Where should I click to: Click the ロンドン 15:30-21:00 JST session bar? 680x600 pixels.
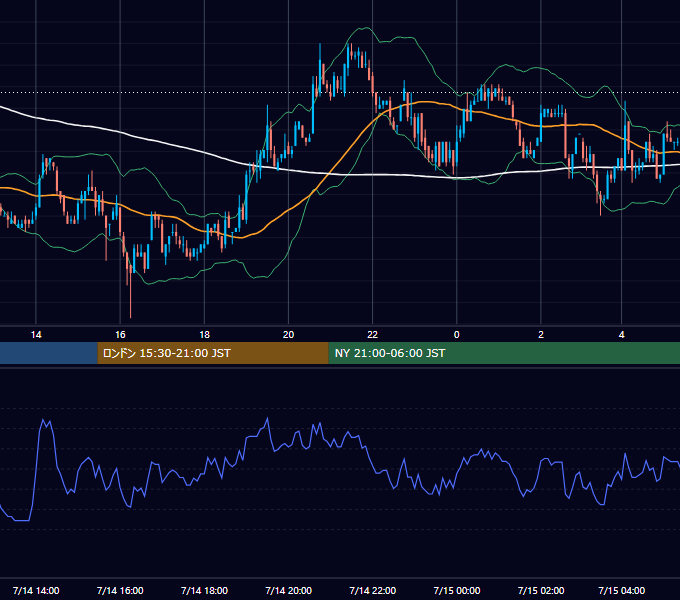pos(213,353)
